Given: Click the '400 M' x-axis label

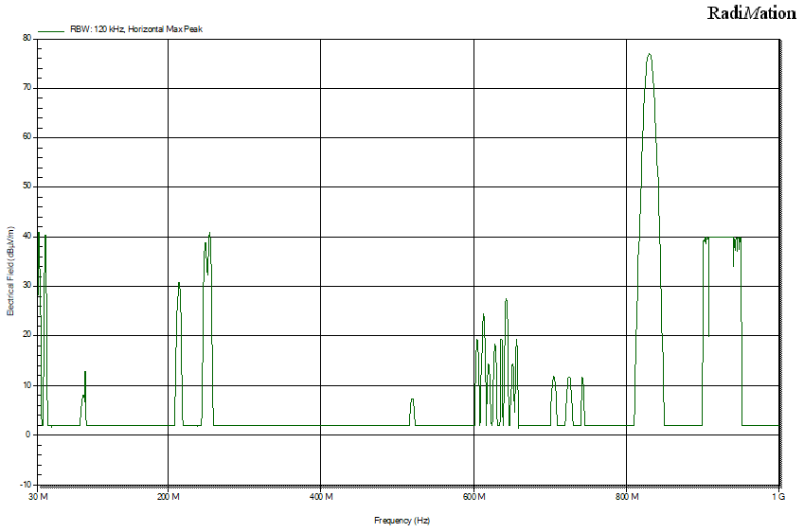Looking at the screenshot, I should tap(321, 496).
